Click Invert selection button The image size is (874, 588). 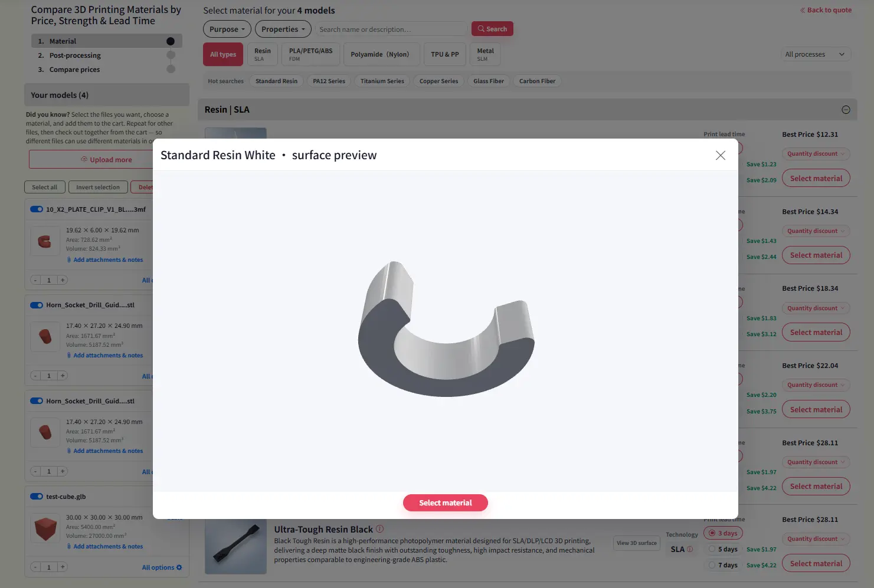pyautogui.click(x=98, y=188)
